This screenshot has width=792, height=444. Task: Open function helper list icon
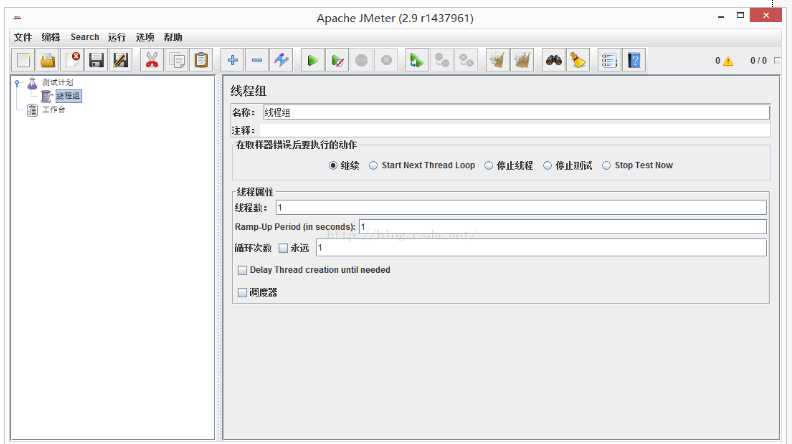(609, 61)
